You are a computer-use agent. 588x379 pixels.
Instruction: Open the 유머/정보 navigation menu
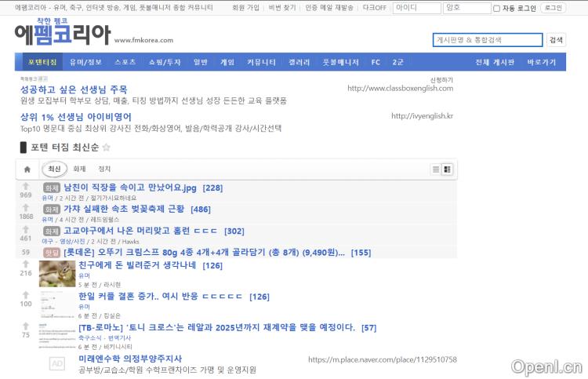coord(85,62)
